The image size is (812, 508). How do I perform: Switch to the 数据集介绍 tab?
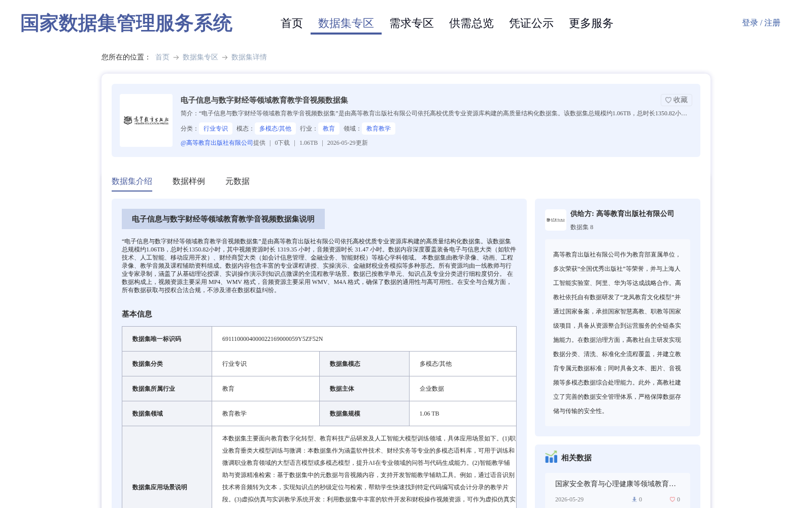[132, 181]
